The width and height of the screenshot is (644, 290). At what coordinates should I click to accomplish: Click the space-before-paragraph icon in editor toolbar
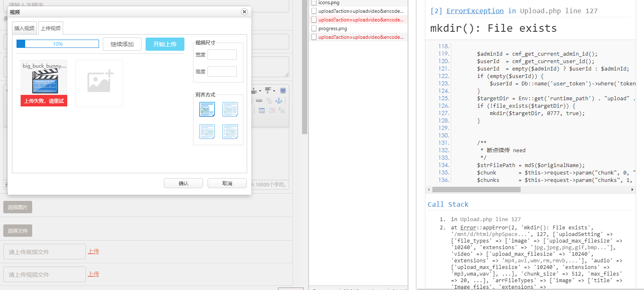tap(254, 90)
